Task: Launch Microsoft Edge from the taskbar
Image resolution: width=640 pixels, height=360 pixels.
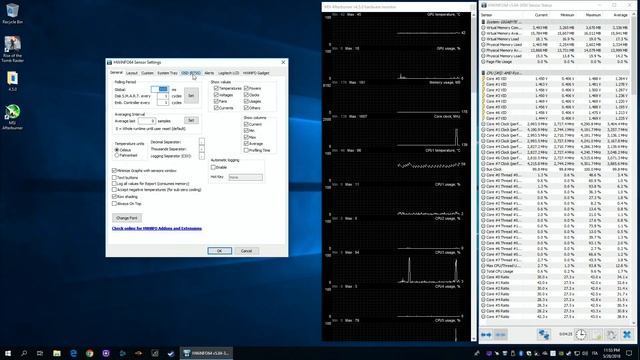Action: [x=73, y=353]
